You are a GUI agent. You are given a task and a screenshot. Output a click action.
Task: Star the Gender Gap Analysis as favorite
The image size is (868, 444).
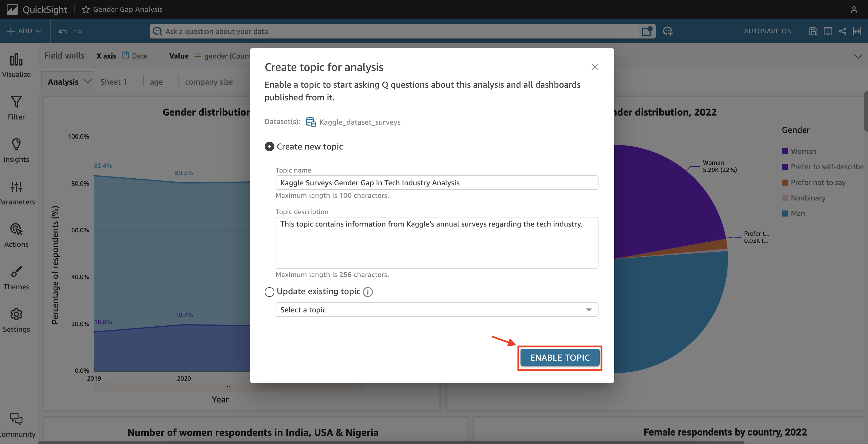(x=86, y=9)
